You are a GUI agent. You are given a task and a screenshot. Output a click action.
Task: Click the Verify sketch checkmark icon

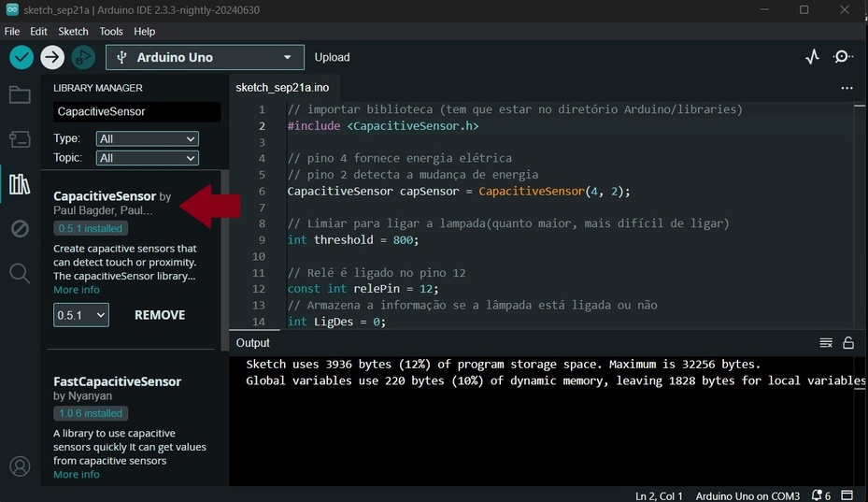tap(21, 57)
